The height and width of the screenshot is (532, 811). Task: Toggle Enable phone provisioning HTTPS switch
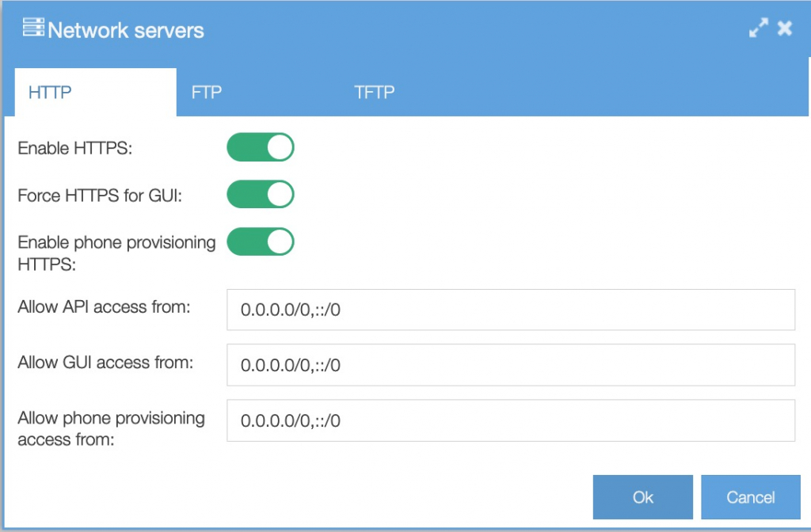(x=261, y=243)
